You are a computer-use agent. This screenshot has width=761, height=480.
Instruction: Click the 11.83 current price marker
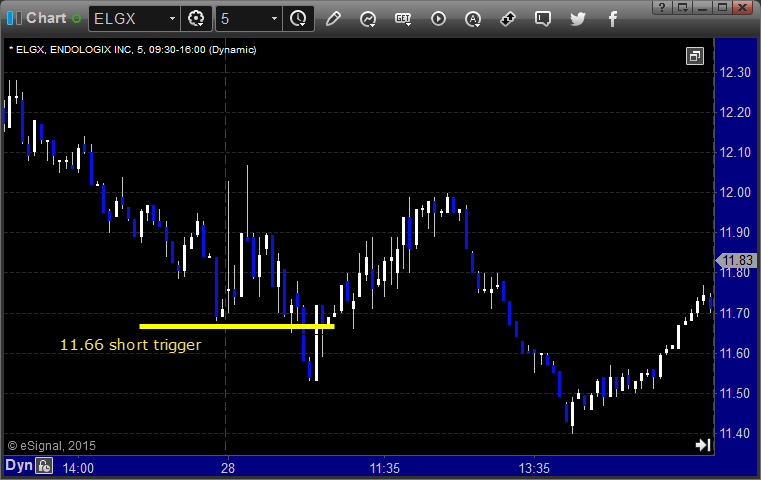(x=736, y=260)
